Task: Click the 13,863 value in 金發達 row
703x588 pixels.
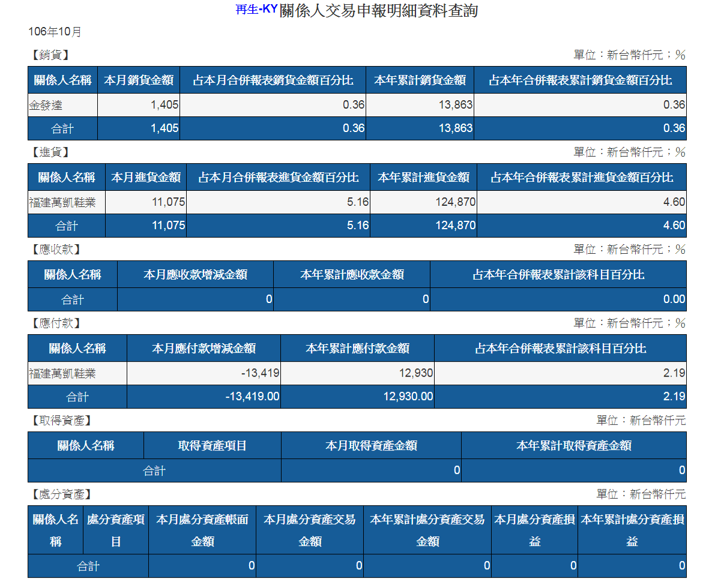Action: 456,105
